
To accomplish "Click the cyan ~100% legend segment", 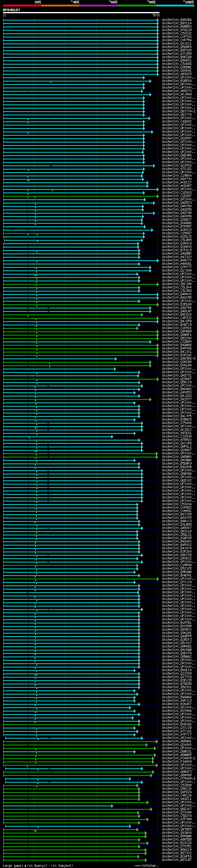I will pyautogui.click(x=175, y=6).
